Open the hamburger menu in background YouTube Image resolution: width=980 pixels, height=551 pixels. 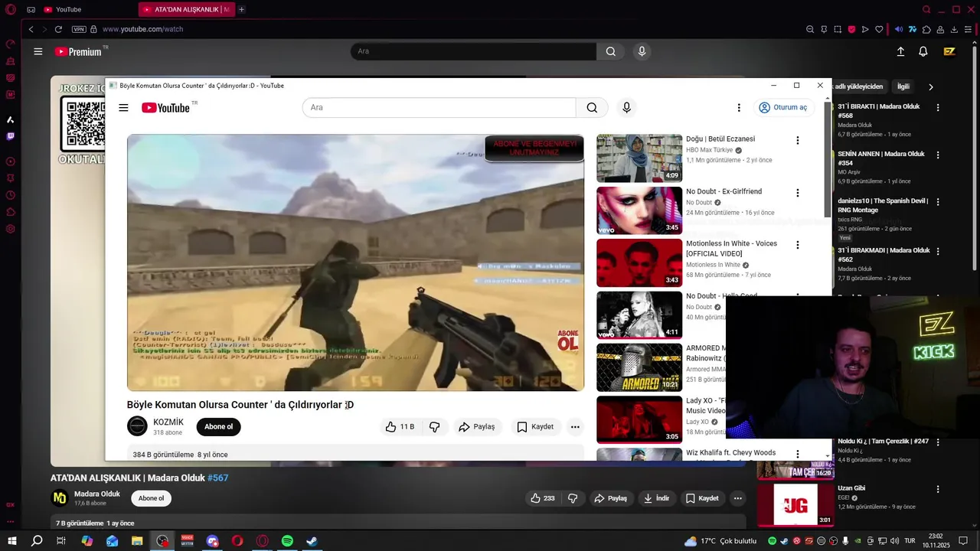point(38,51)
